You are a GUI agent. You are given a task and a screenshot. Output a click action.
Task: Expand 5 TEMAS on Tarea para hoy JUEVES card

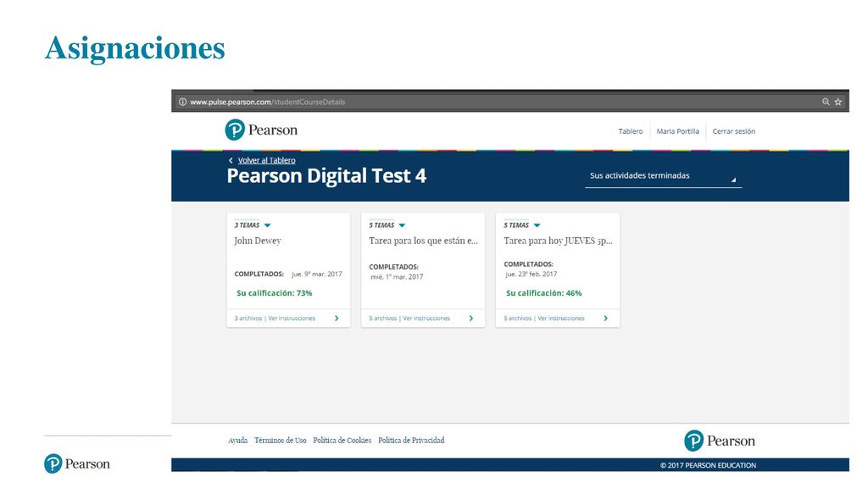pyautogui.click(x=537, y=225)
